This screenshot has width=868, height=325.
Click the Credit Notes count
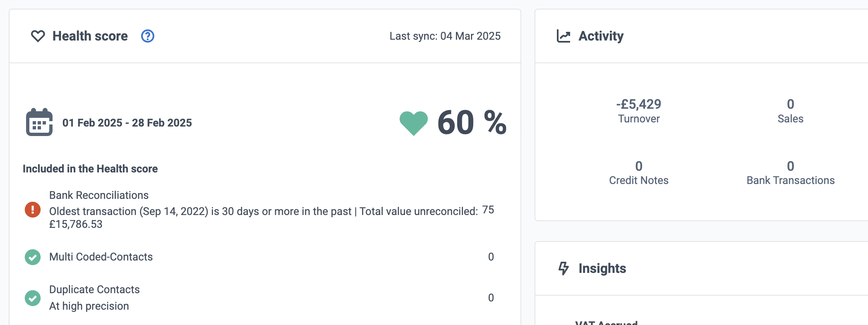639,166
